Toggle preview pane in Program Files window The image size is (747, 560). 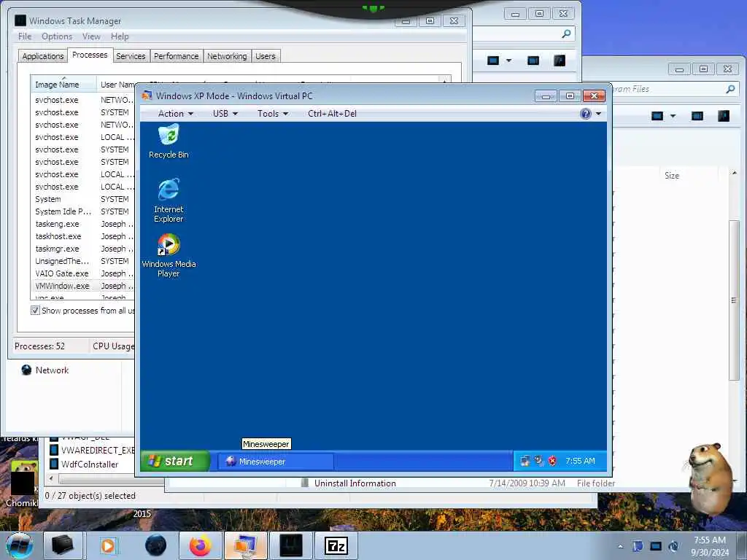[697, 116]
